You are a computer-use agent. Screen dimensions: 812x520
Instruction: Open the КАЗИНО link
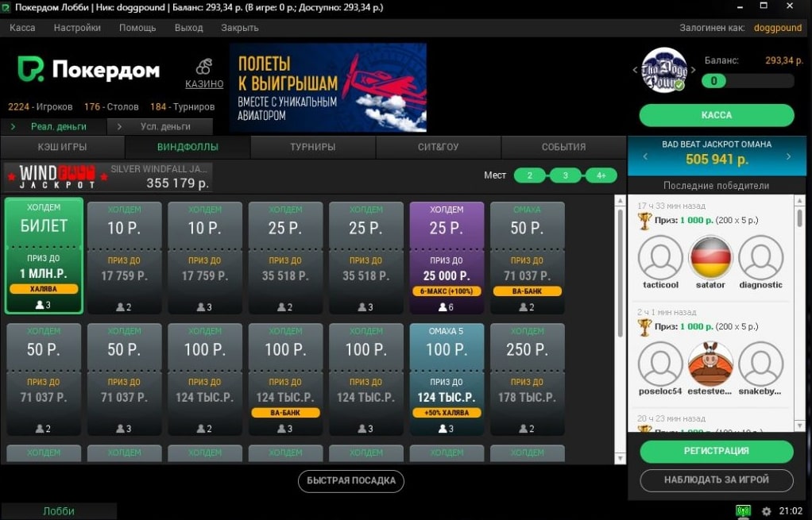tap(204, 84)
